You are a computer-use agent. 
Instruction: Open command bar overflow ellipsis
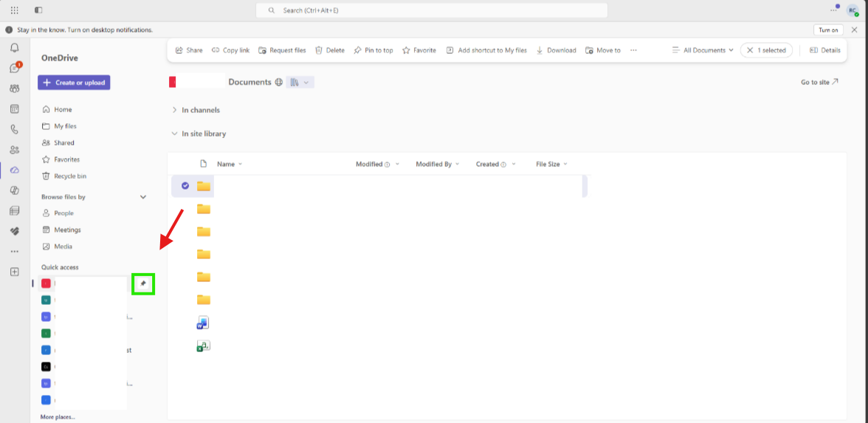[633, 50]
